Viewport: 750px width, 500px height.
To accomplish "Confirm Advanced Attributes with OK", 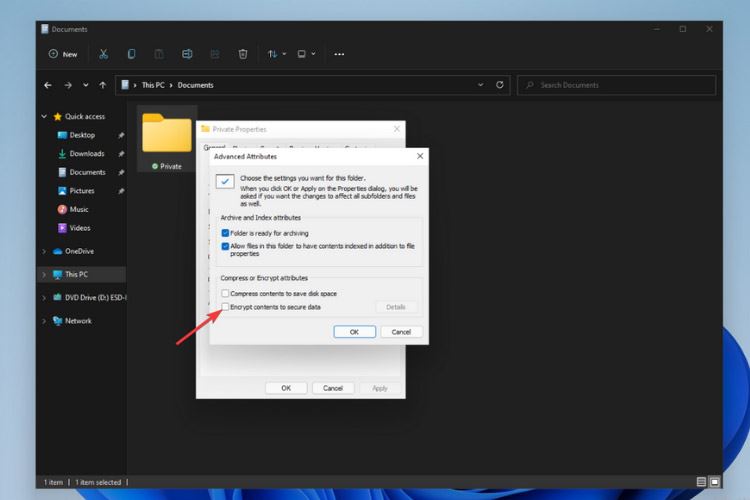I will (354, 331).
